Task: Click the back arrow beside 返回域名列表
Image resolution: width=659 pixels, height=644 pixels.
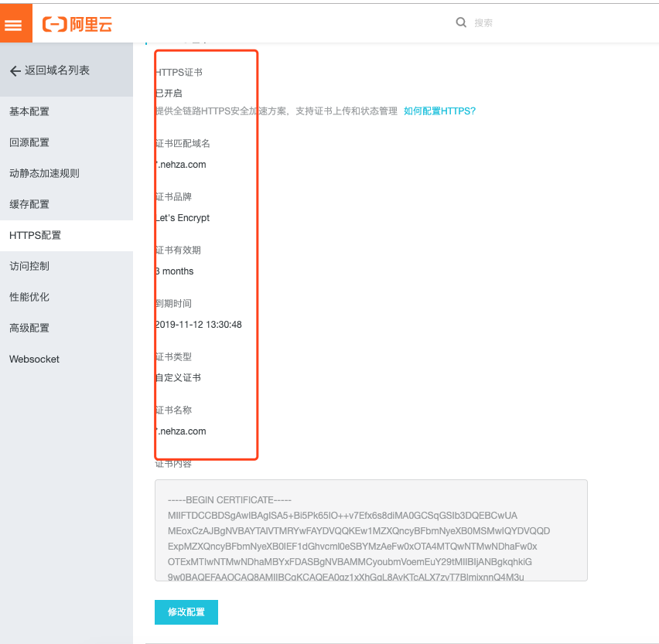Action: click(x=15, y=71)
